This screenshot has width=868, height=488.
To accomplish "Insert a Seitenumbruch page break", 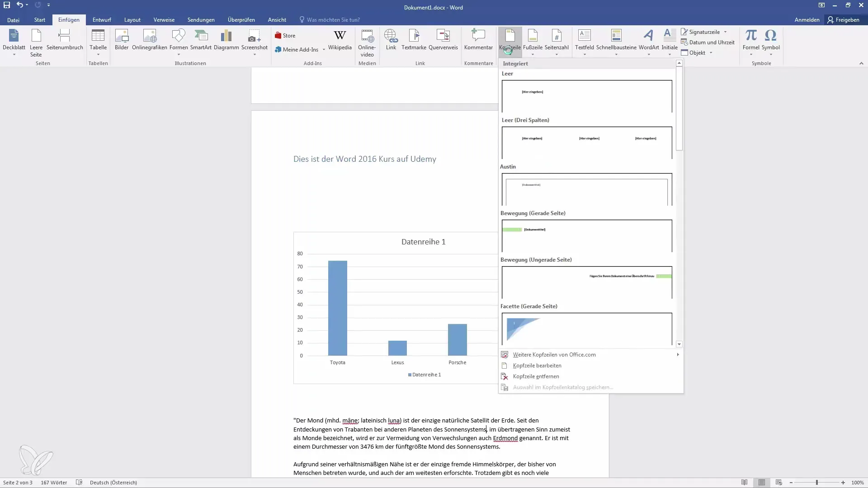I will tap(65, 40).
